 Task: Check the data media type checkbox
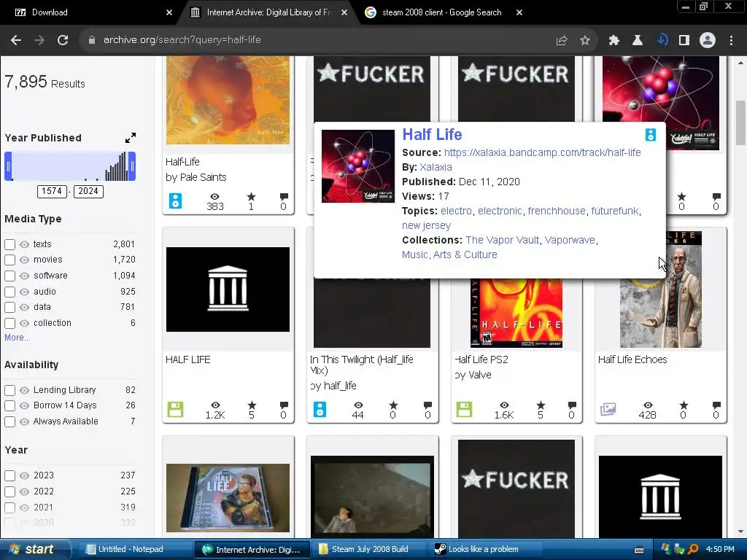click(9, 307)
